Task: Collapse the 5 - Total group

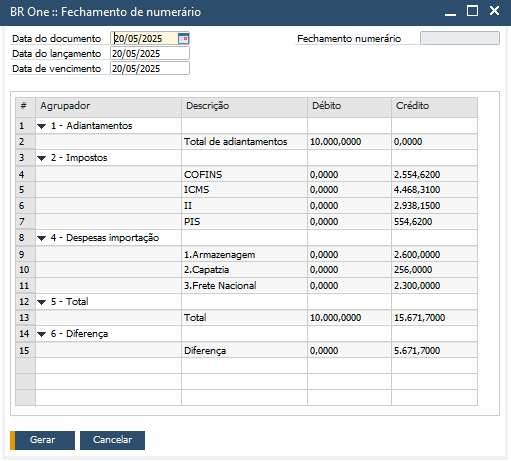Action: point(41,302)
